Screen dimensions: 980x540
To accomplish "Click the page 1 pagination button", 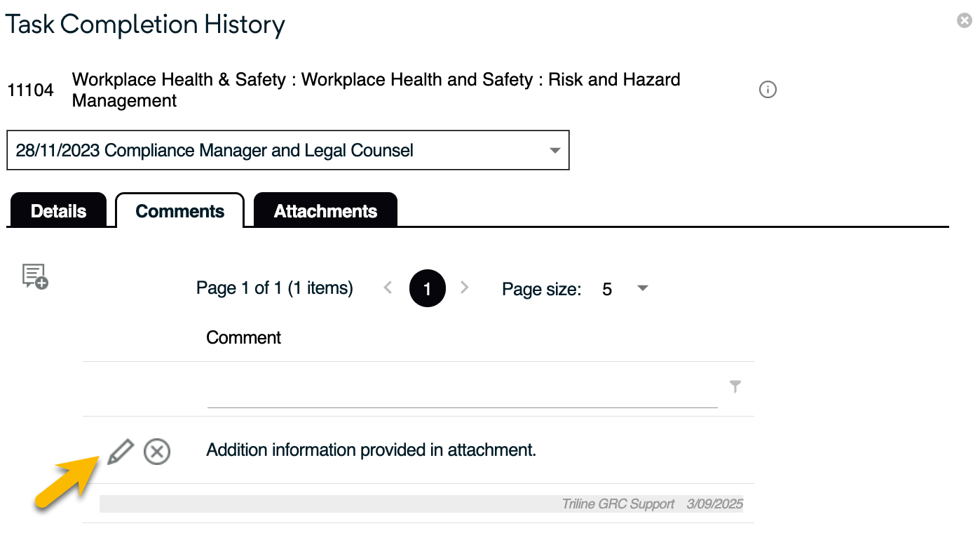I will (x=427, y=288).
